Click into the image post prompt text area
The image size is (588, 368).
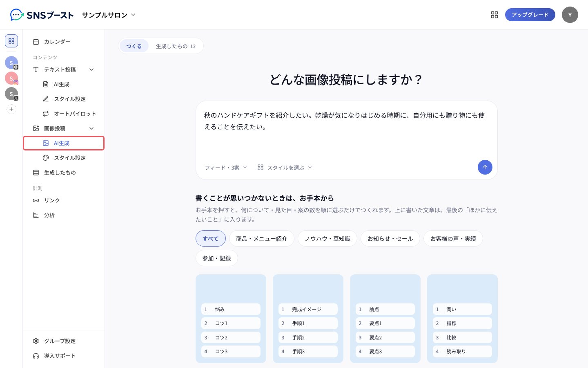[x=346, y=129]
